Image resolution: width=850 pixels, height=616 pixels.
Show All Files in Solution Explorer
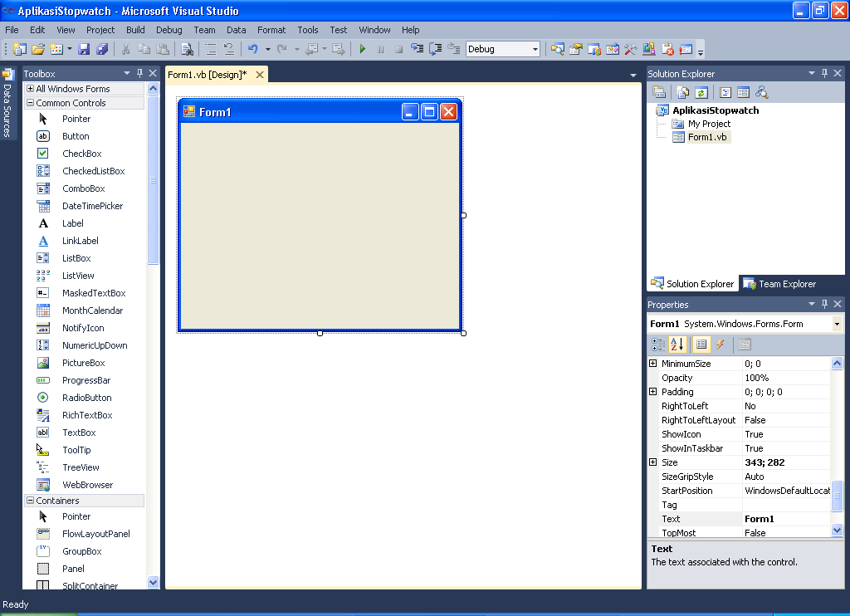682,91
